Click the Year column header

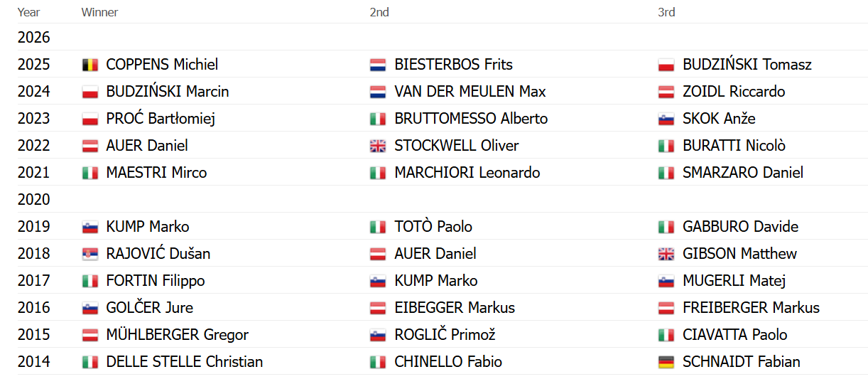tap(28, 12)
